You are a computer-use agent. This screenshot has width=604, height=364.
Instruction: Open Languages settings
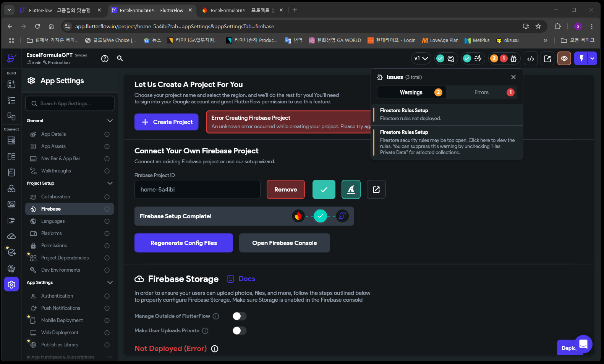[x=70, y=221]
